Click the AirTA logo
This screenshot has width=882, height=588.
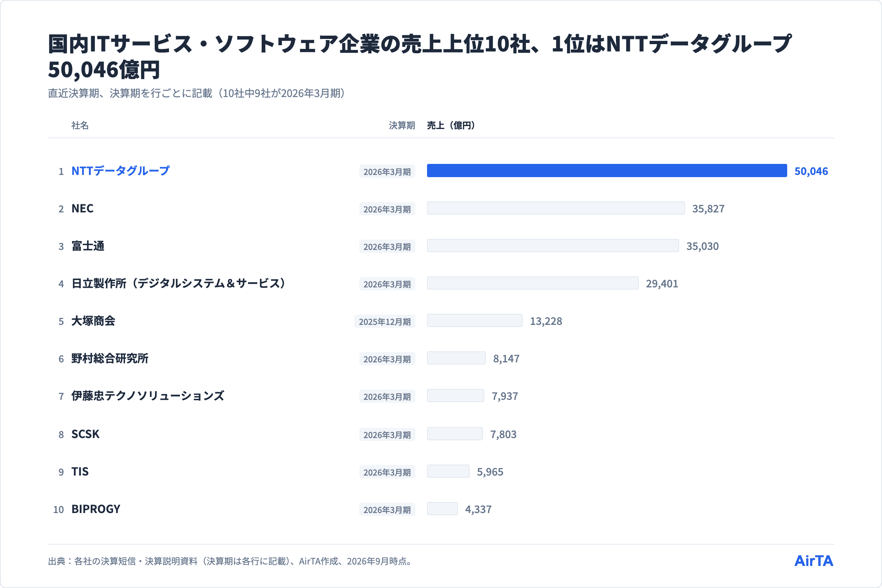pos(814,561)
